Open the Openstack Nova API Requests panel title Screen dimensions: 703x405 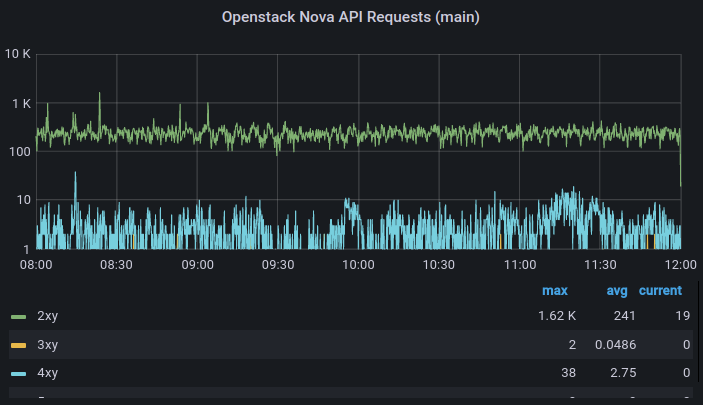(x=351, y=17)
